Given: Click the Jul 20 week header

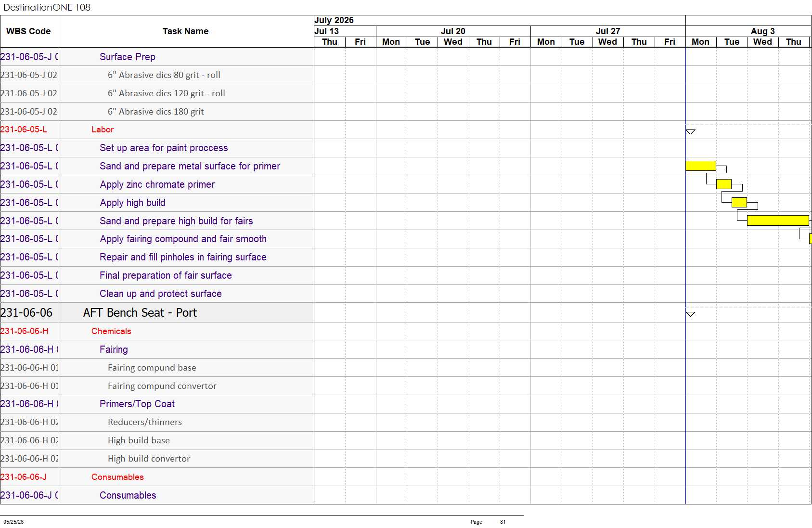Looking at the screenshot, I should coord(453,31).
